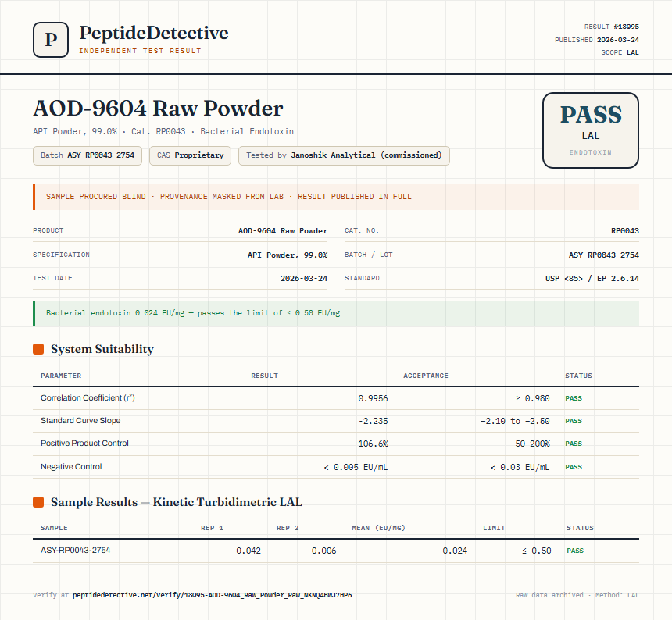Select the PUBLISHED 2026-03-24 text
The height and width of the screenshot is (620, 672).
point(596,40)
